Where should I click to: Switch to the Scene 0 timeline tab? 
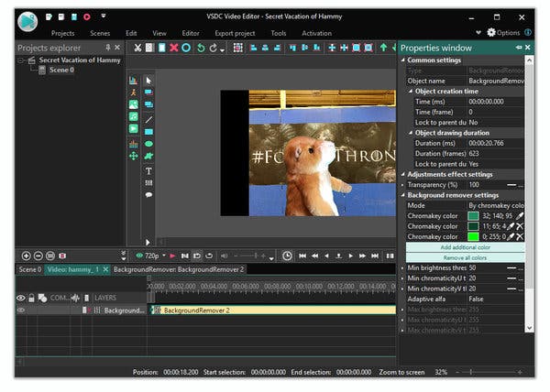(30, 269)
